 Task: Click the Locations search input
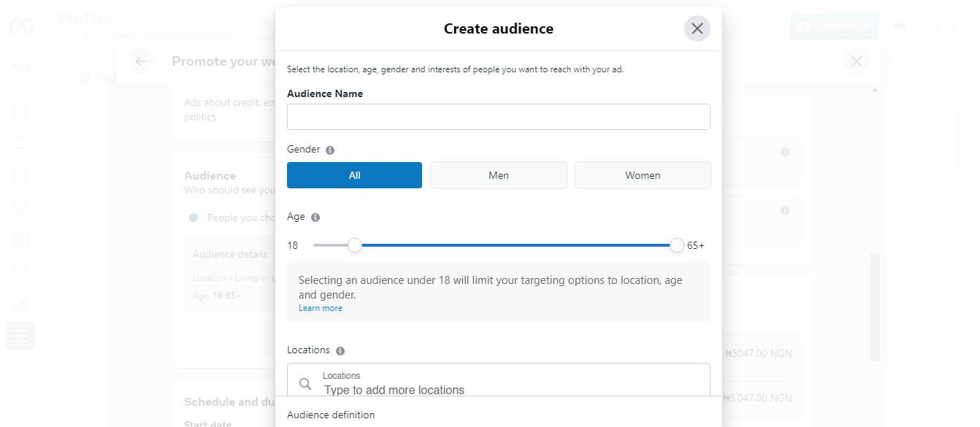(511, 390)
